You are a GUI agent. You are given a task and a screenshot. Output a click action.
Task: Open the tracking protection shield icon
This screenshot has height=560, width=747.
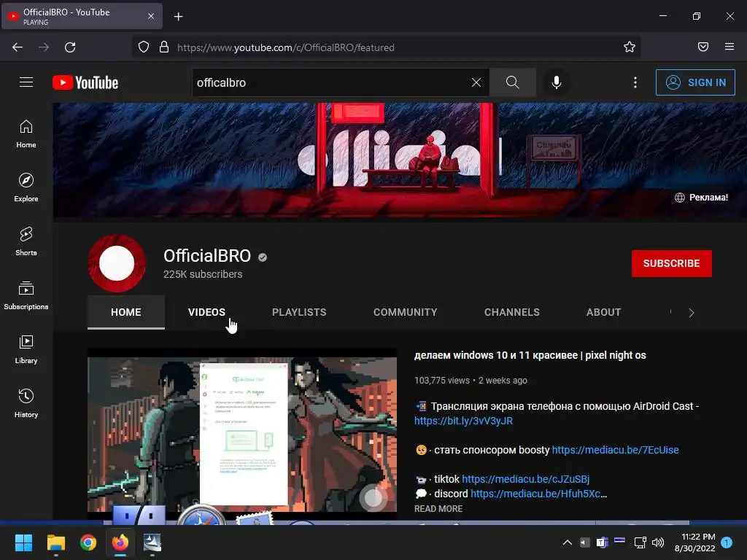[144, 47]
